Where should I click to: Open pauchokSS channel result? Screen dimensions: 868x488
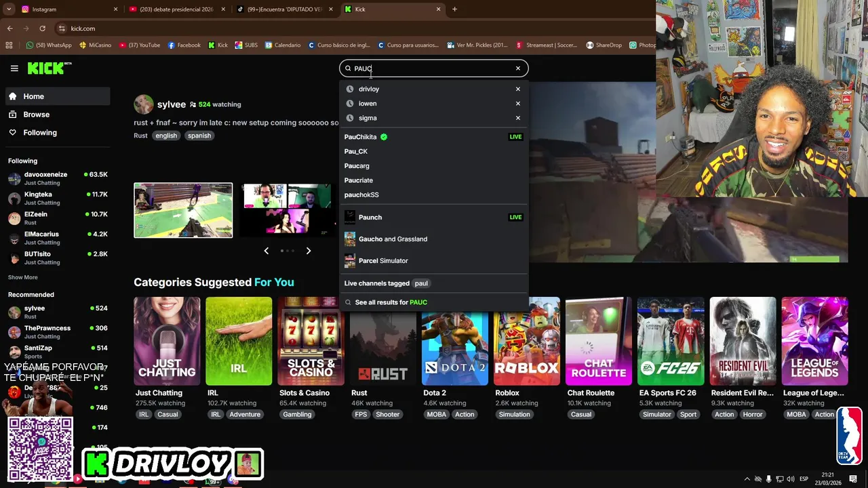pos(433,195)
